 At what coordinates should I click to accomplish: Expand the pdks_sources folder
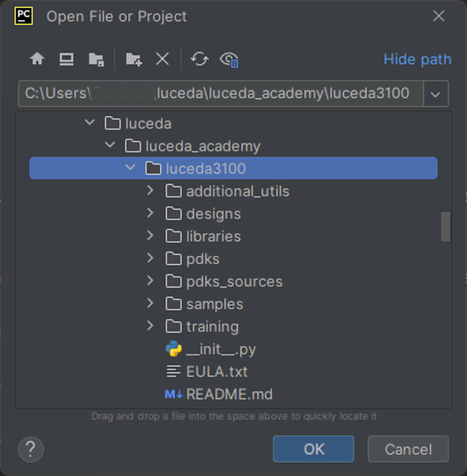(x=150, y=281)
